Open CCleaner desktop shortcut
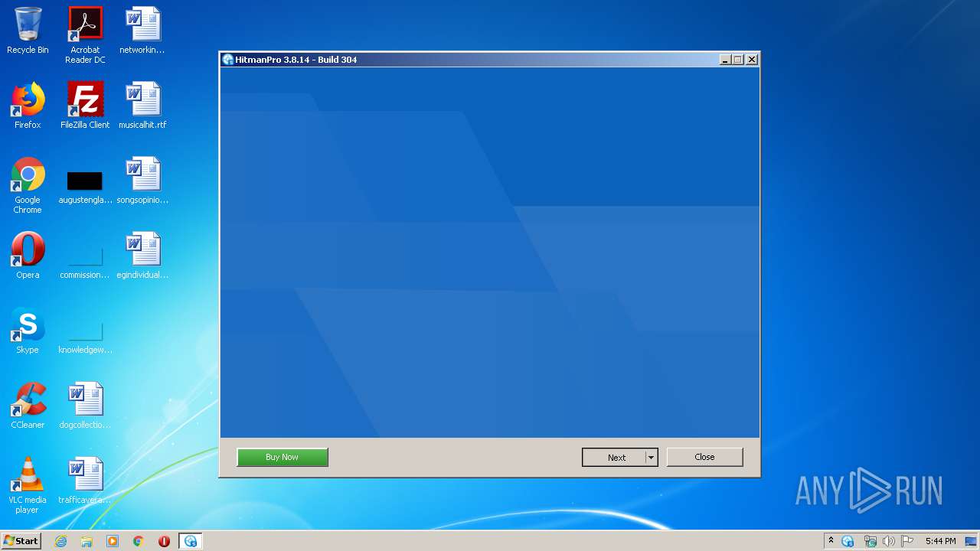 (x=28, y=406)
